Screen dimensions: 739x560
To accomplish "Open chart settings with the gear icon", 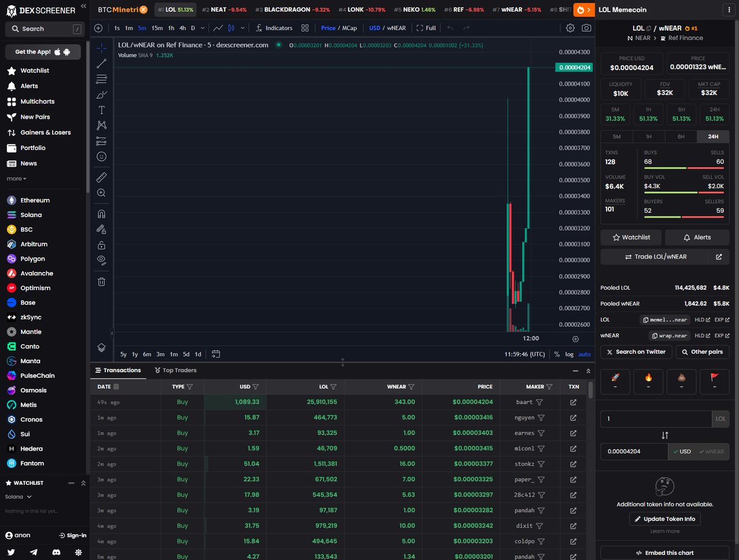I will (x=570, y=28).
